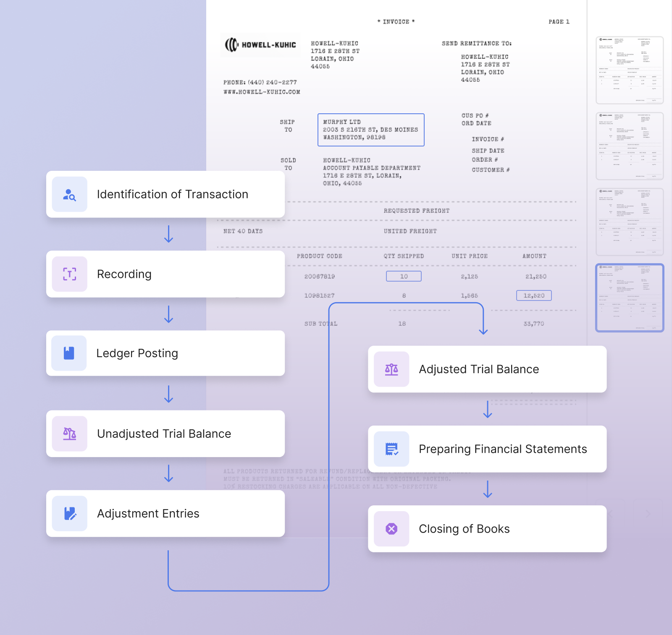Click the highlighted quantity shipped value 10
Image resolution: width=672 pixels, height=635 pixels.
404,276
